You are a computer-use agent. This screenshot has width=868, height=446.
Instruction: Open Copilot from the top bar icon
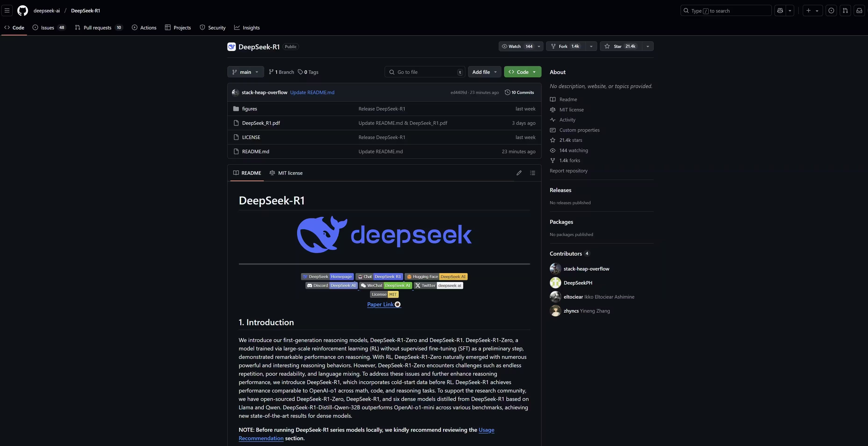[780, 11]
